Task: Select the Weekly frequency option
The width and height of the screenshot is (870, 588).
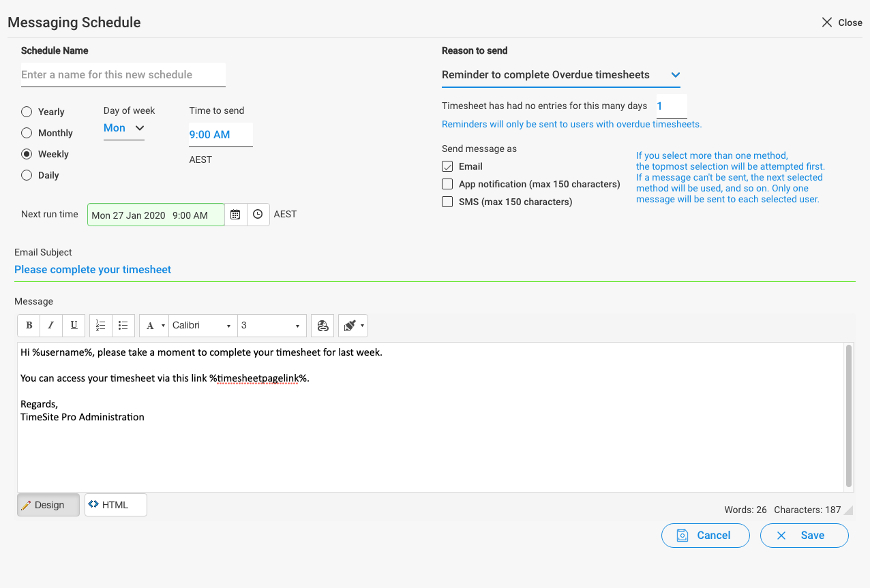Action: [27, 154]
